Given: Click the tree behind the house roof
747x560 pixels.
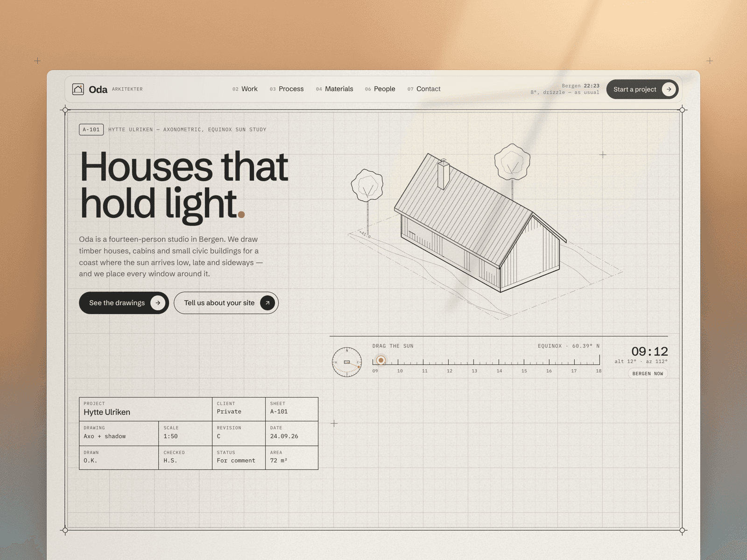Looking at the screenshot, I should (512, 169).
